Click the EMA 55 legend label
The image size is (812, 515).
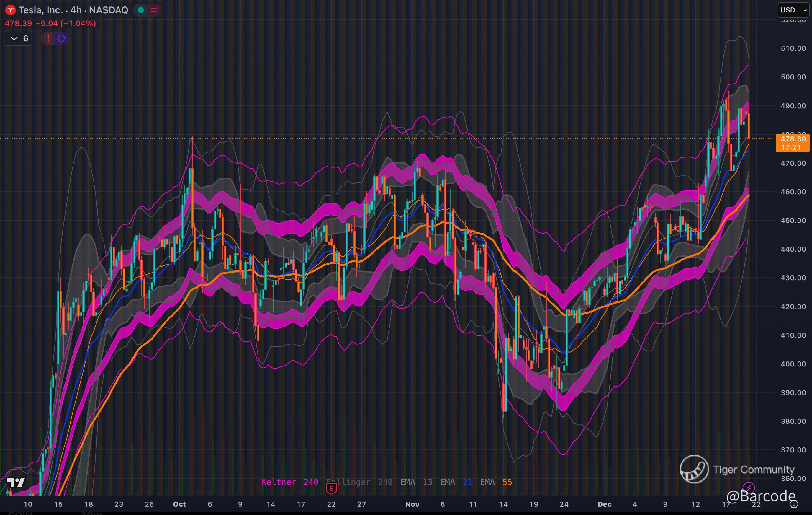(496, 482)
